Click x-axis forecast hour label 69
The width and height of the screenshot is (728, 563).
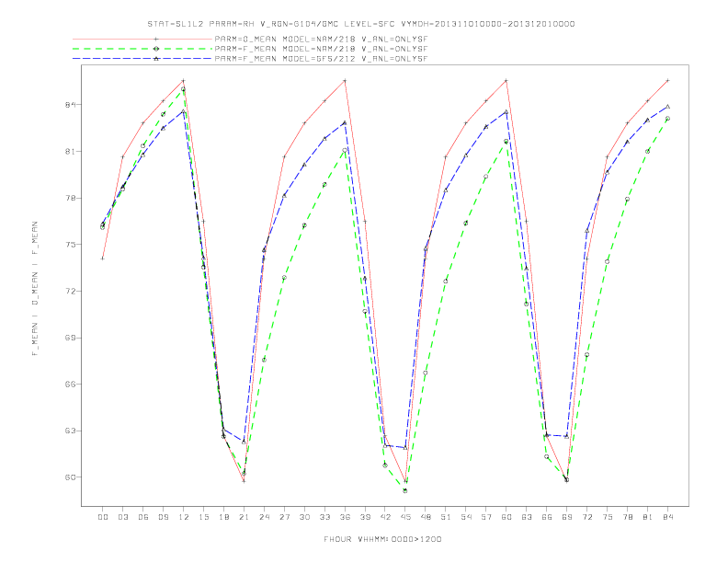click(x=567, y=517)
